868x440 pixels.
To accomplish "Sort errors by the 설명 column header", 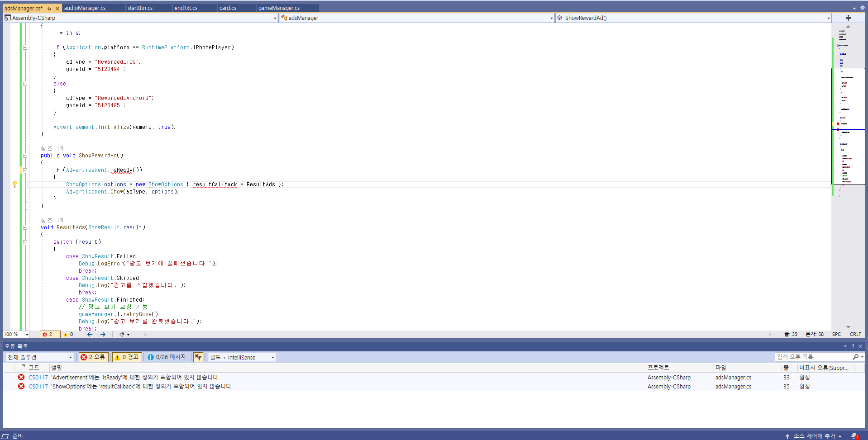I will point(347,368).
